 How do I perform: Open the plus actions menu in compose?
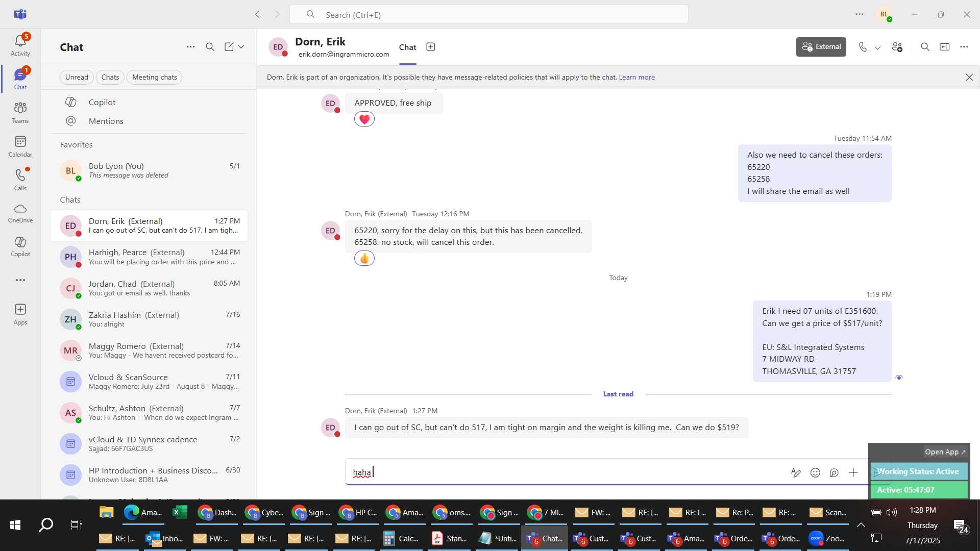tap(853, 472)
